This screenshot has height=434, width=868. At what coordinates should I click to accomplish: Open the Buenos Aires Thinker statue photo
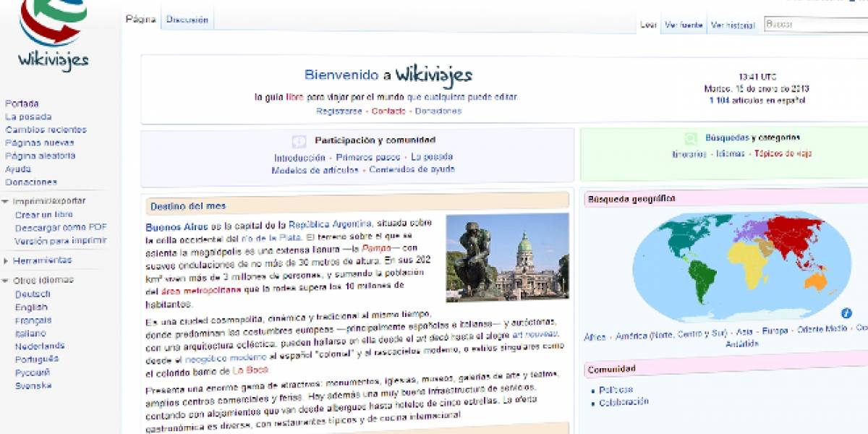(x=507, y=258)
